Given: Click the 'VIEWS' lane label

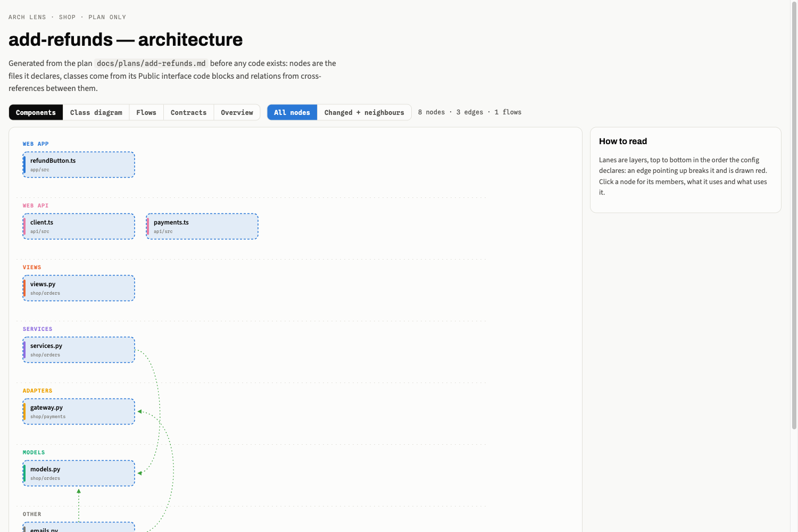Looking at the screenshot, I should click(x=32, y=268).
